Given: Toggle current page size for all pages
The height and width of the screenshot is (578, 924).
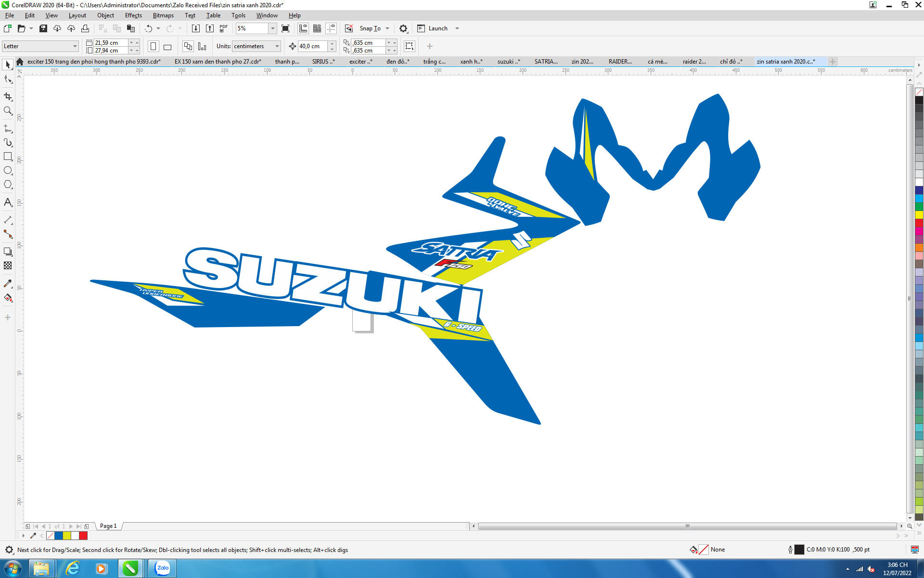Looking at the screenshot, I should (x=188, y=46).
